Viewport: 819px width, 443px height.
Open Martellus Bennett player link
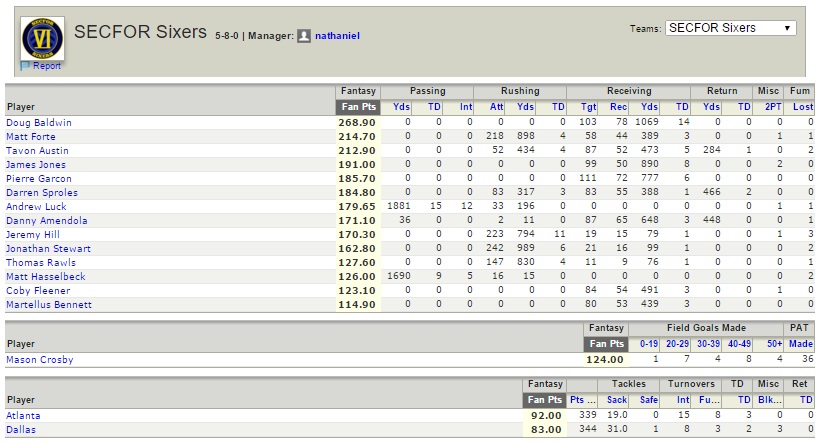tap(49, 305)
